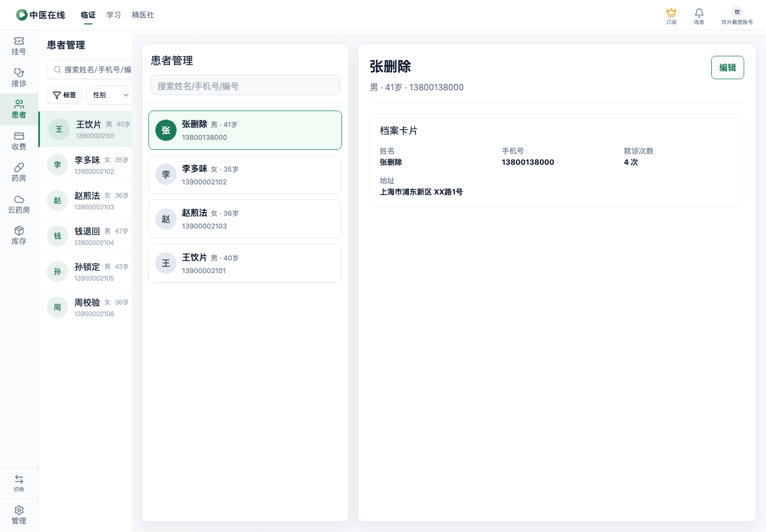Click the 王 avatar beside 13900002101 in left list
The width and height of the screenshot is (766, 532).
pyautogui.click(x=59, y=129)
